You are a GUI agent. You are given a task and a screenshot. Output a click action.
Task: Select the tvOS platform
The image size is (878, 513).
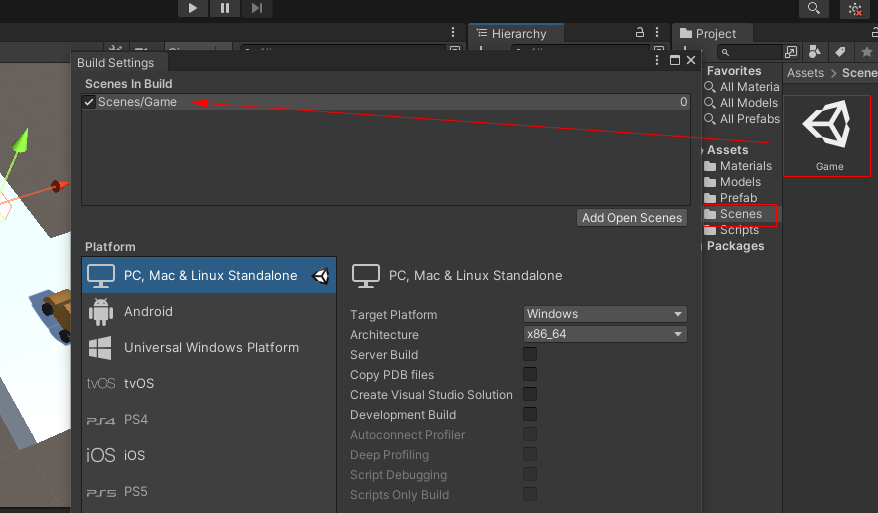(x=209, y=383)
